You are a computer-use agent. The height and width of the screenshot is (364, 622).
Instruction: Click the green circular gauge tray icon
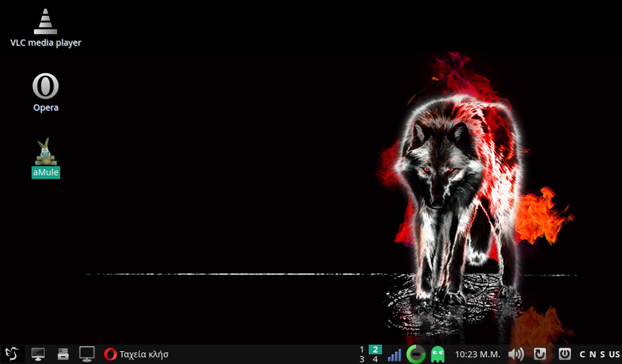[x=415, y=354]
